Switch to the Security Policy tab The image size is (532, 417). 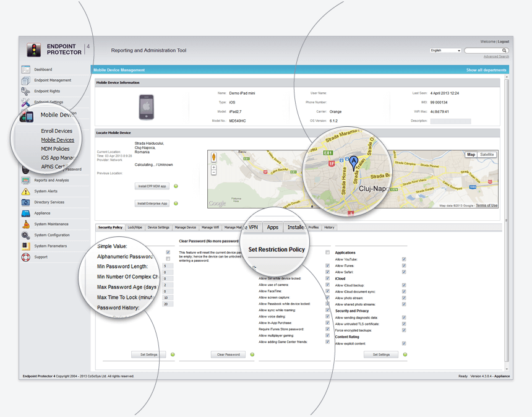[110, 227]
